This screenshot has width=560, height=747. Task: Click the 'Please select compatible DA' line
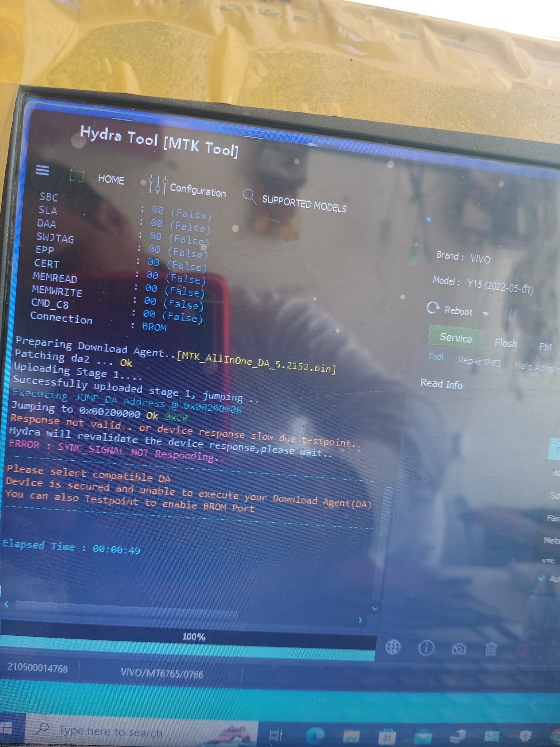pyautogui.click(x=89, y=474)
